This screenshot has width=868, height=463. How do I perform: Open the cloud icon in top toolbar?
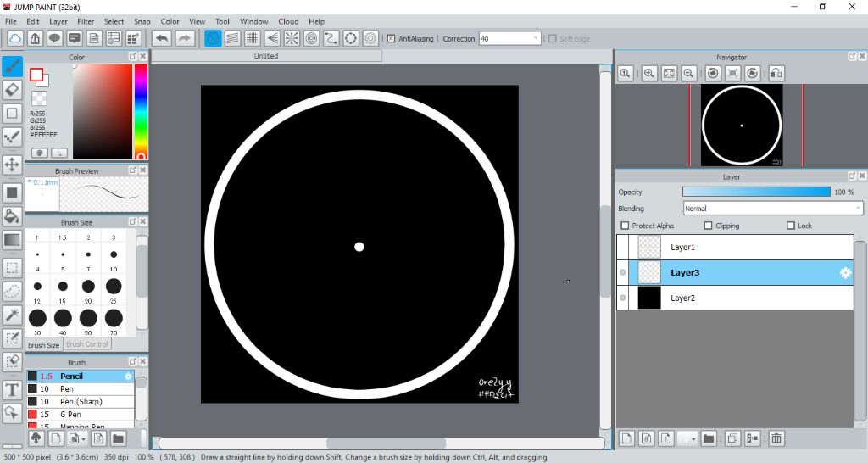point(15,38)
